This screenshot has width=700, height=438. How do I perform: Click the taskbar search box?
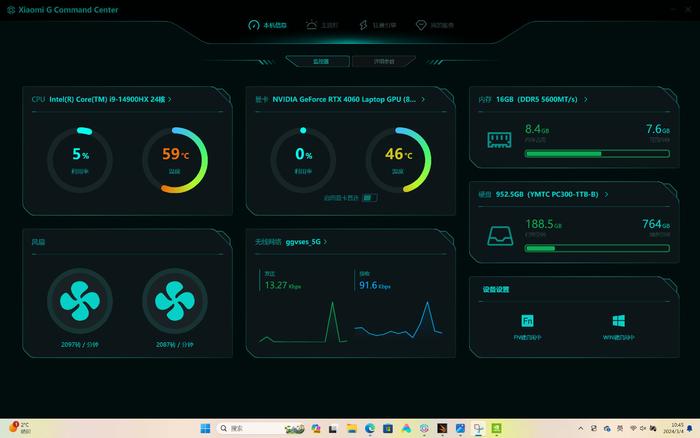(x=262, y=429)
